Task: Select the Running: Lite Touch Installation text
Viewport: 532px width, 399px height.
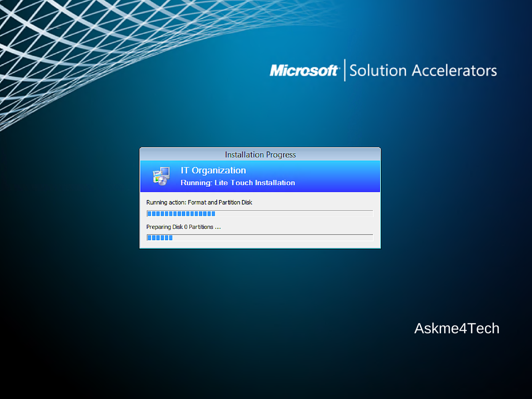Action: [238, 183]
